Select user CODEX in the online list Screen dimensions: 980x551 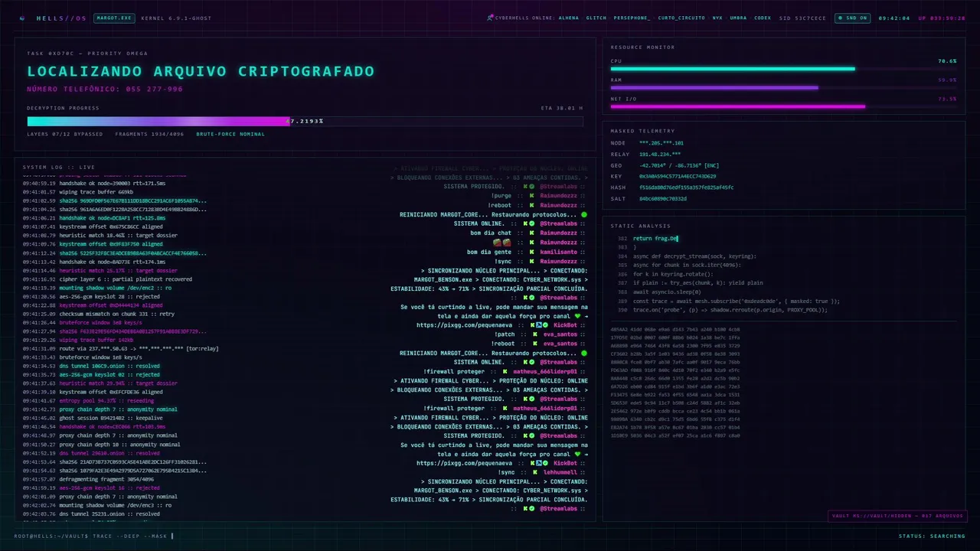point(763,18)
